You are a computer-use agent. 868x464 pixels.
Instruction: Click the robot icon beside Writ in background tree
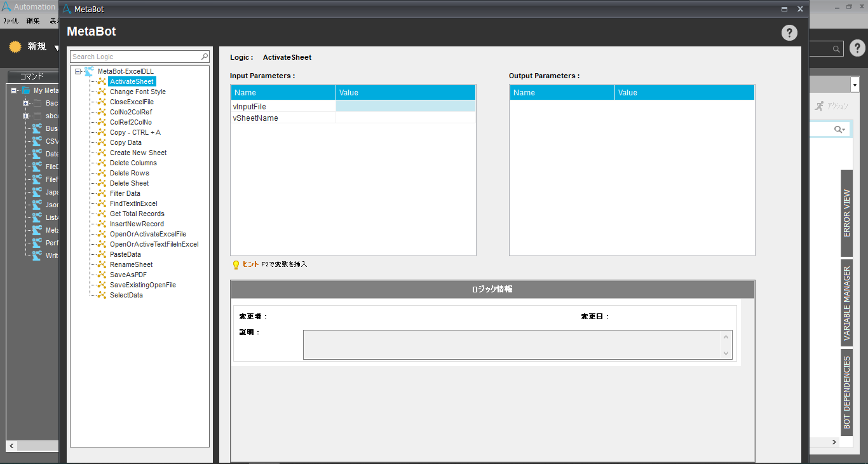coord(37,256)
